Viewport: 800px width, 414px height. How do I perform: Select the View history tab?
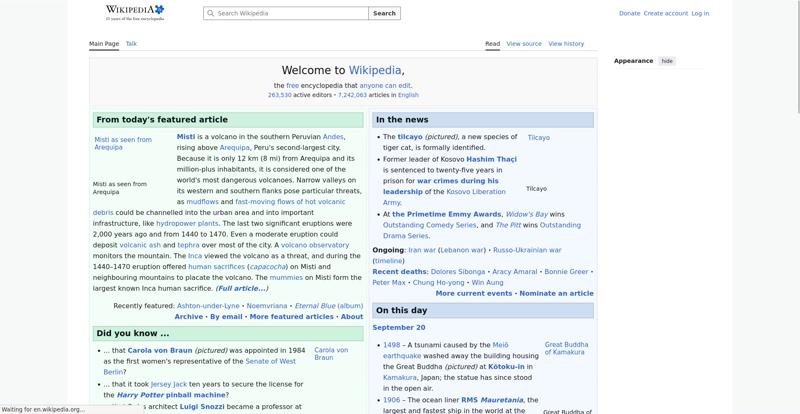point(566,44)
